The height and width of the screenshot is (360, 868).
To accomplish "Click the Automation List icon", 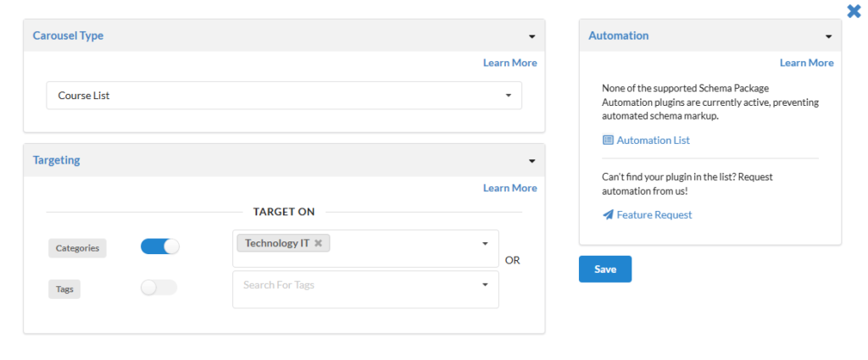I will point(608,141).
